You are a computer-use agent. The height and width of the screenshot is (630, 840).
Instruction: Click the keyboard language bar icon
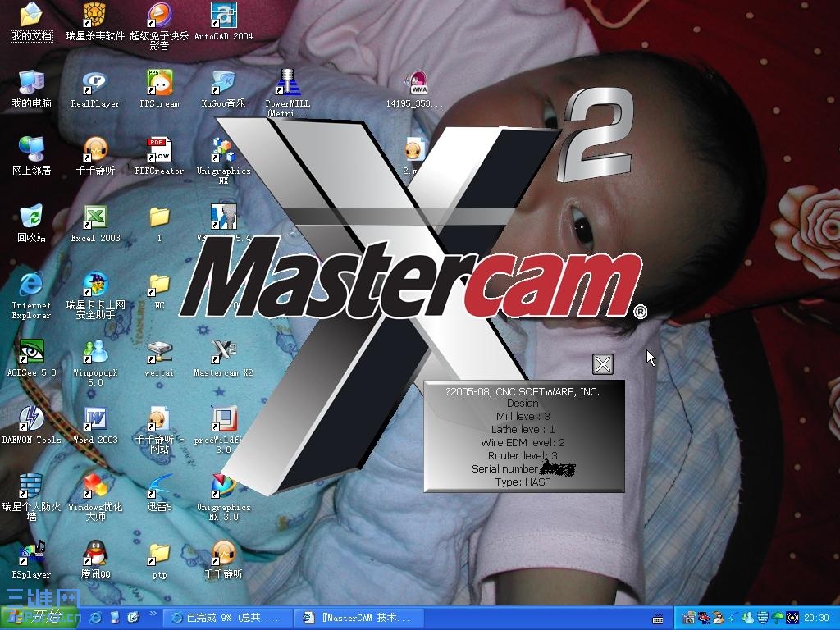[658, 619]
